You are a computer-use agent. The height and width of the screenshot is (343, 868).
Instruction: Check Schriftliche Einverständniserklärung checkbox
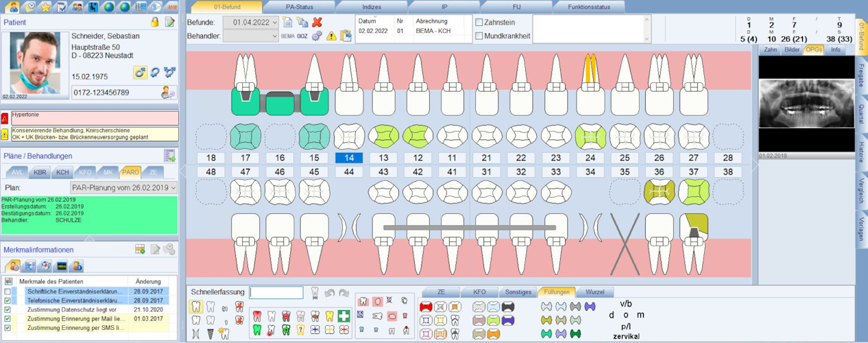(8, 292)
